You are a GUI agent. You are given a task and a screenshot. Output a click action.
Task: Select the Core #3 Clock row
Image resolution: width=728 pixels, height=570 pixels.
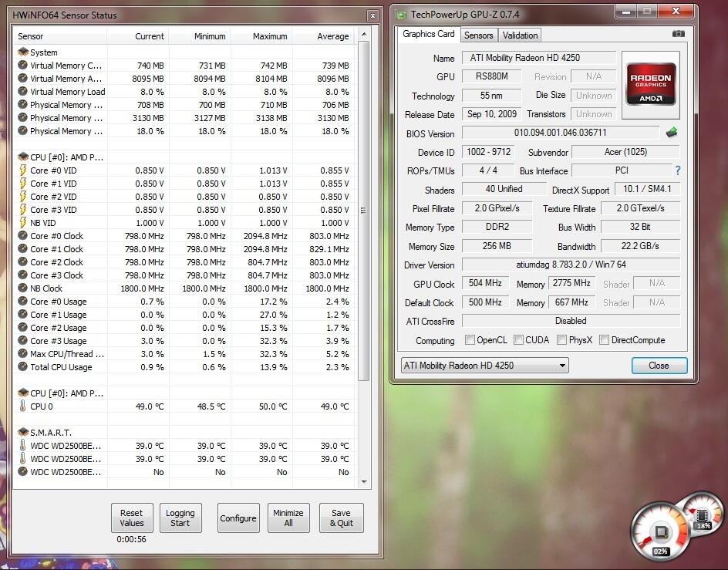[x=184, y=275]
